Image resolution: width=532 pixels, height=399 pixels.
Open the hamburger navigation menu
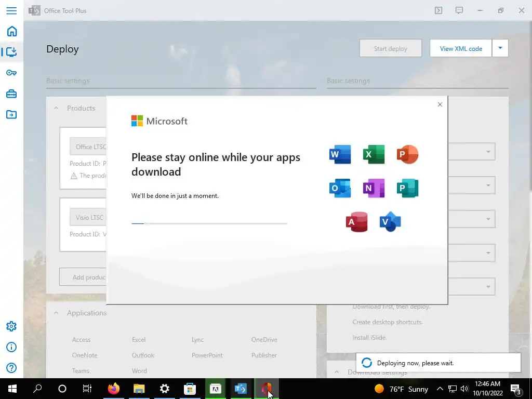[x=11, y=10]
